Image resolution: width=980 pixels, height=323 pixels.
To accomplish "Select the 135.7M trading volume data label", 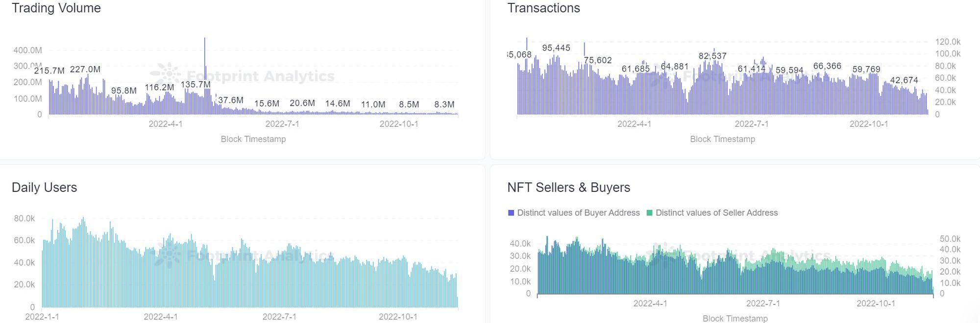I will (196, 85).
